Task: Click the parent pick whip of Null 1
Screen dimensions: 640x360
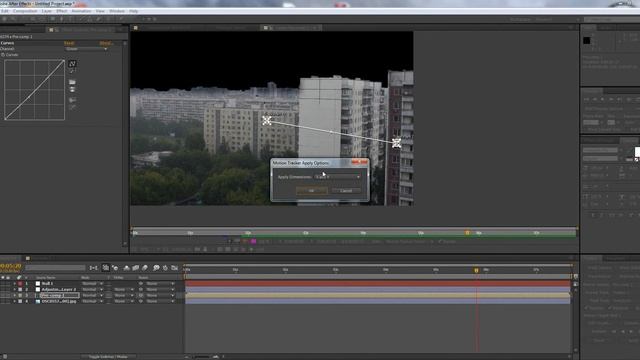Action: pyautogui.click(x=141, y=283)
